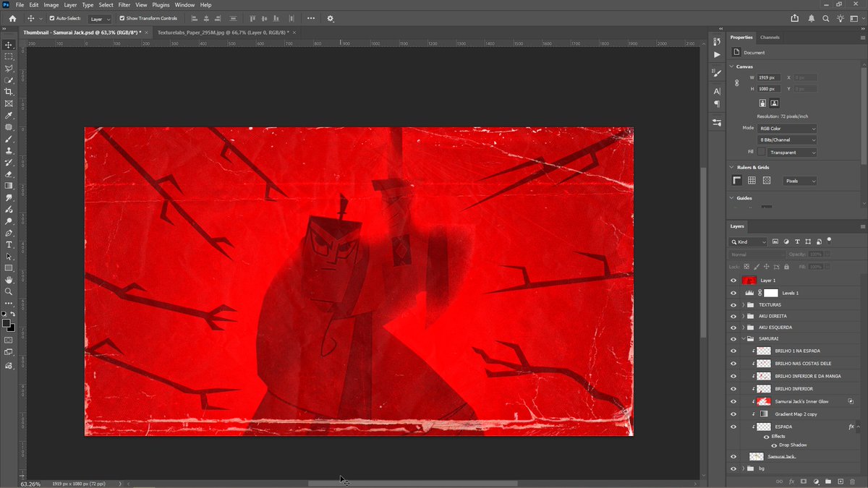This screenshot has height=488, width=868.
Task: Select the Zoom tool
Action: (9, 291)
